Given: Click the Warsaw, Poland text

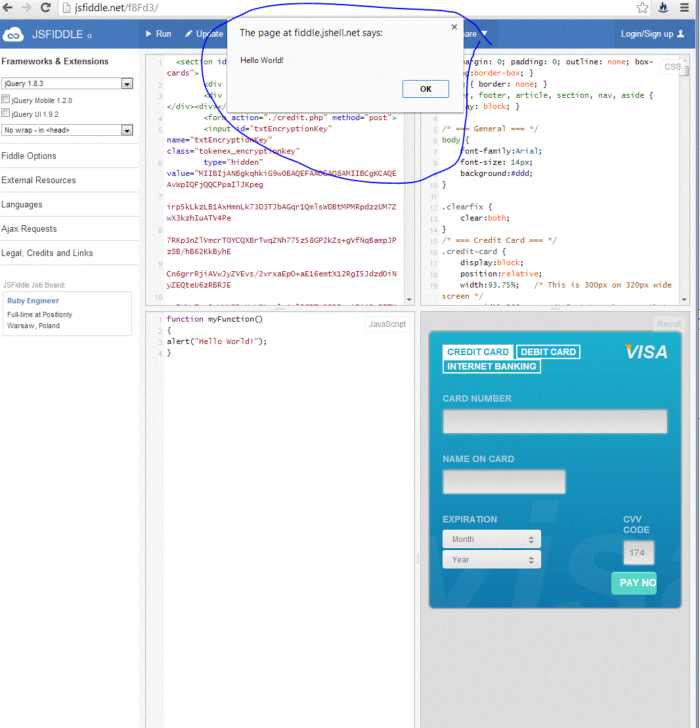Looking at the screenshot, I should [x=33, y=326].
